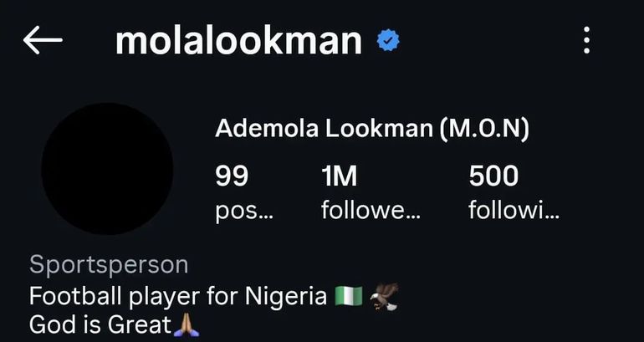Open the black circular profile picture
The width and height of the screenshot is (644, 342).
tap(107, 169)
